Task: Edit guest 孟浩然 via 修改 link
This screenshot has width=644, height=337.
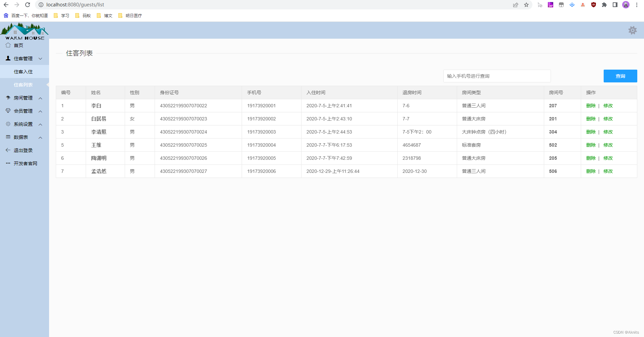Action: 608,171
